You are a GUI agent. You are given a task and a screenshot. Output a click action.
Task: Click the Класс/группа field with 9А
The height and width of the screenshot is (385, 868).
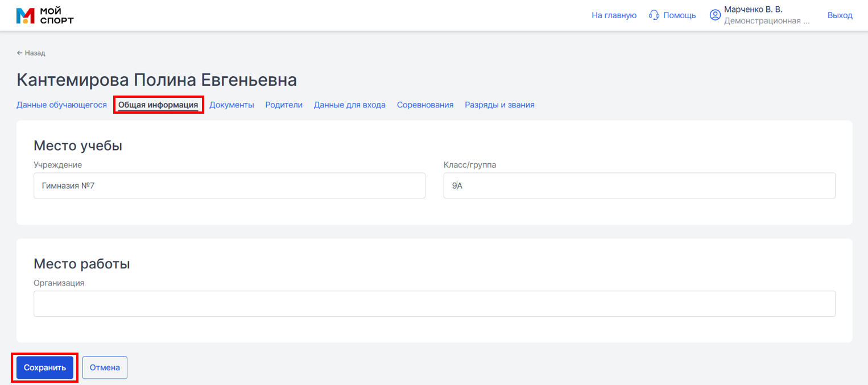639,185
